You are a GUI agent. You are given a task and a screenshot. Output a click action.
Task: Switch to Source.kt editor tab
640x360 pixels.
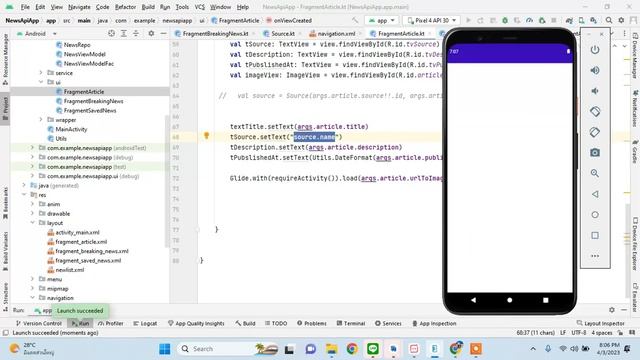pos(282,33)
